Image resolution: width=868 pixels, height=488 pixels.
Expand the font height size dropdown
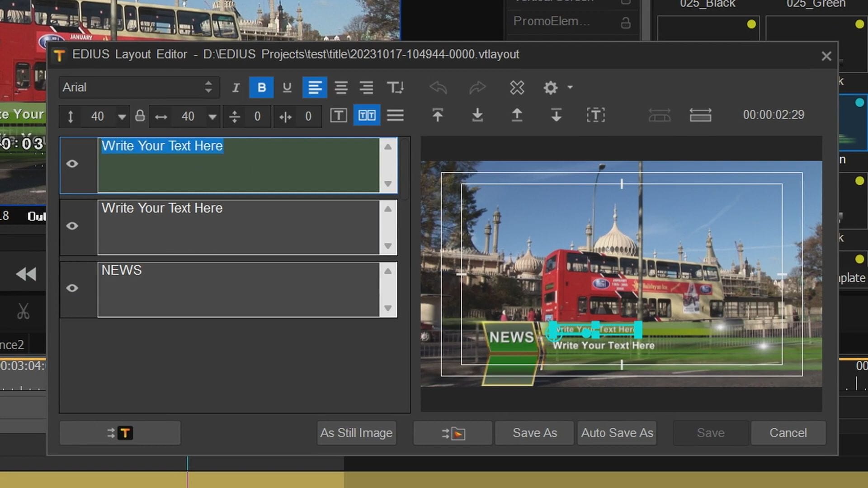coord(122,117)
